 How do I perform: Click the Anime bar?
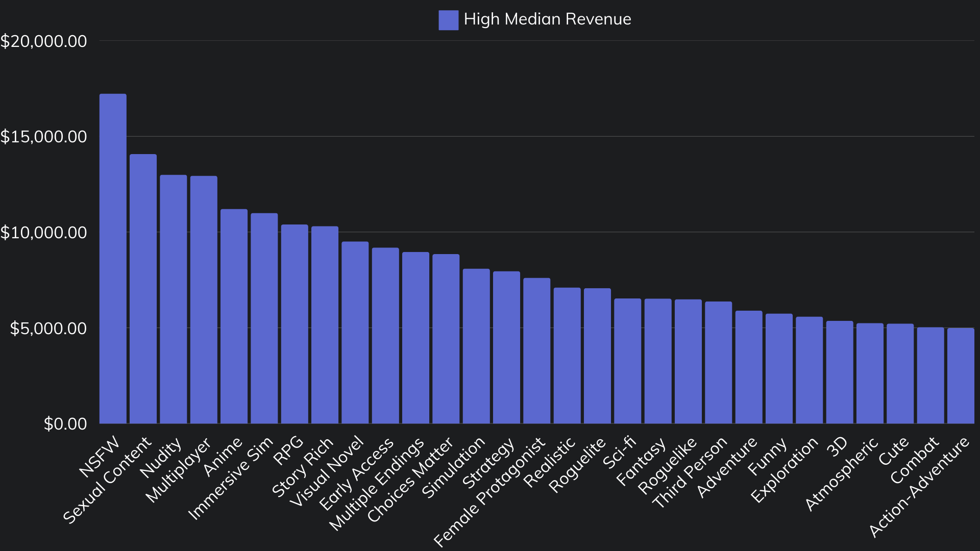click(234, 316)
